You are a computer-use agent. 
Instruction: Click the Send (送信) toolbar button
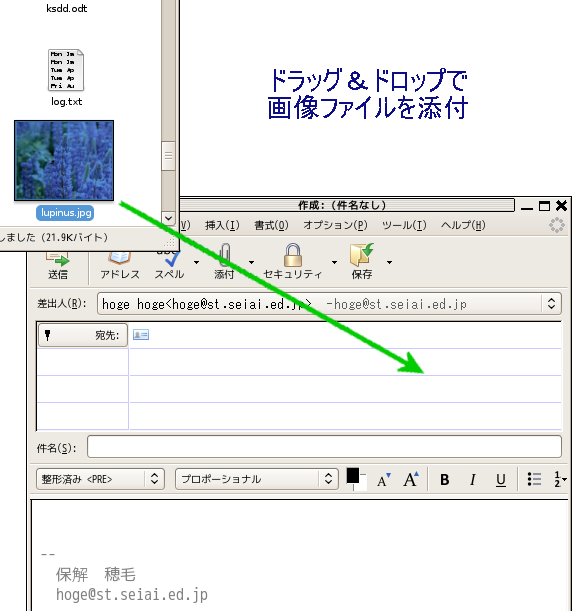pyautogui.click(x=58, y=267)
